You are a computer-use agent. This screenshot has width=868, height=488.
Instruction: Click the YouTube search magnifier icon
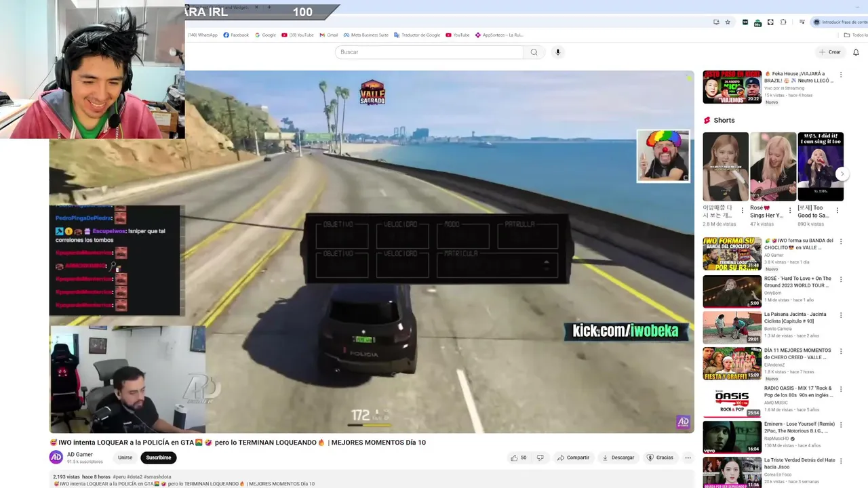click(x=534, y=52)
